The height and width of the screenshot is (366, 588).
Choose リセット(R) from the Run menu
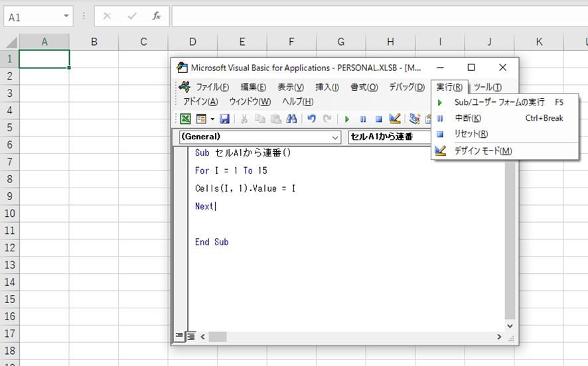tap(505, 134)
